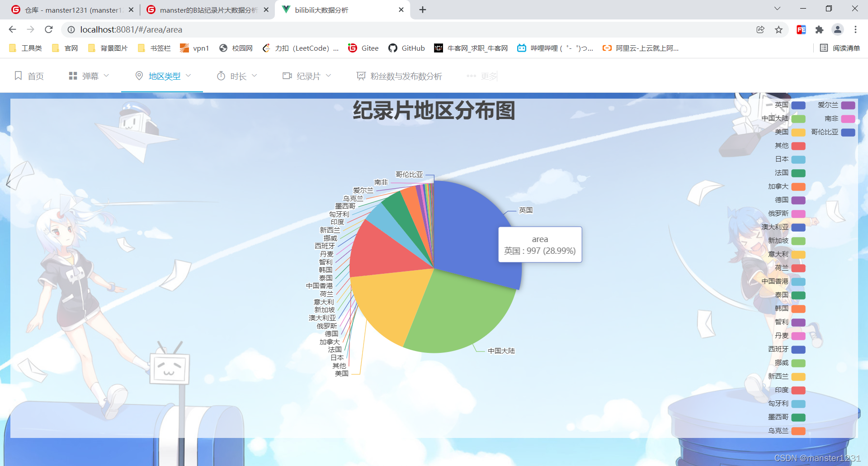Open the 时长 menu
The image size is (868, 466).
[237, 76]
